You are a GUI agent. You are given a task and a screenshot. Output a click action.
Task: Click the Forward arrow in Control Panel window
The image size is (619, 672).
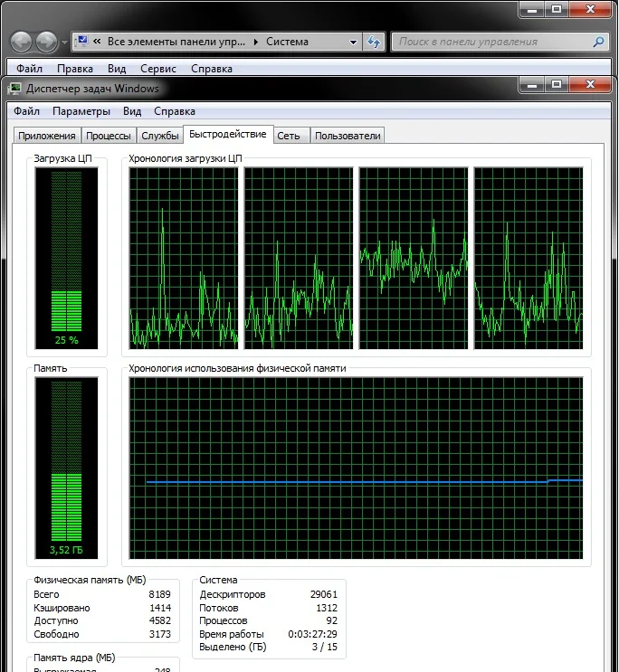tap(46, 42)
